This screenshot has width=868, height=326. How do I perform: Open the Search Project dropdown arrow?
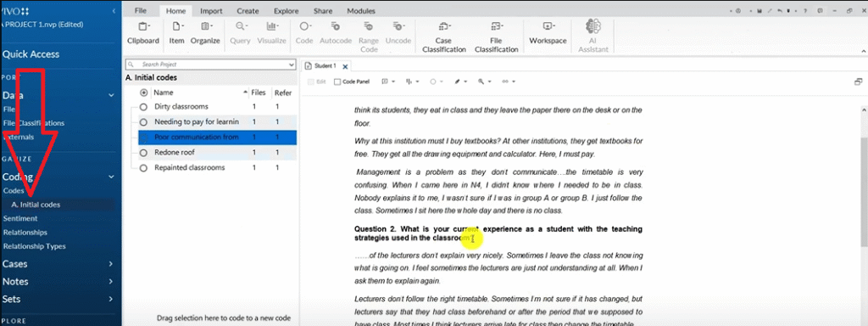point(292,65)
